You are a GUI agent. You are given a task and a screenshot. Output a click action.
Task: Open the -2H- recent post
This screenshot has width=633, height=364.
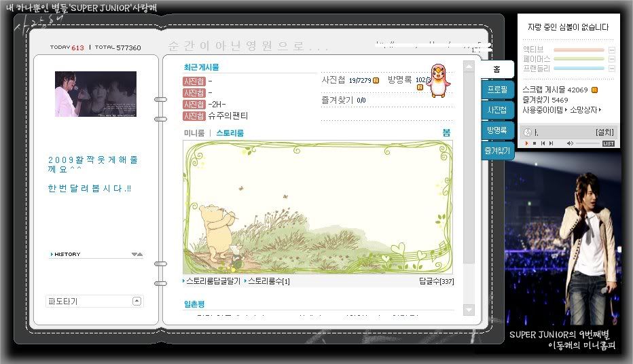click(x=217, y=105)
